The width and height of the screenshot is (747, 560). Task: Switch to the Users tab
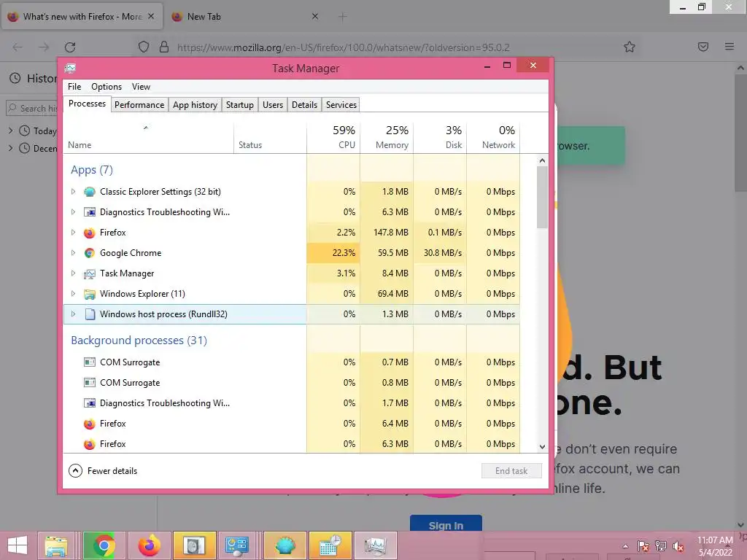click(273, 105)
